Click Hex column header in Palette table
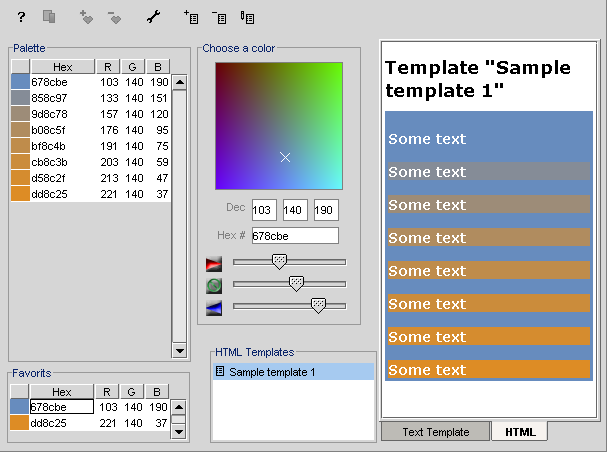The height and width of the screenshot is (452, 607). click(63, 67)
